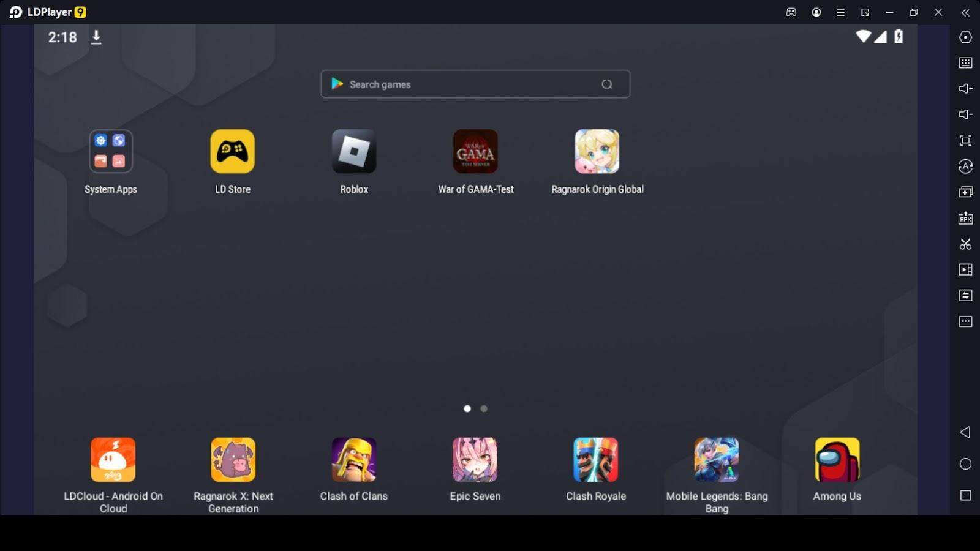The height and width of the screenshot is (551, 980).
Task: Click Wi-Fi status icon
Action: [864, 37]
